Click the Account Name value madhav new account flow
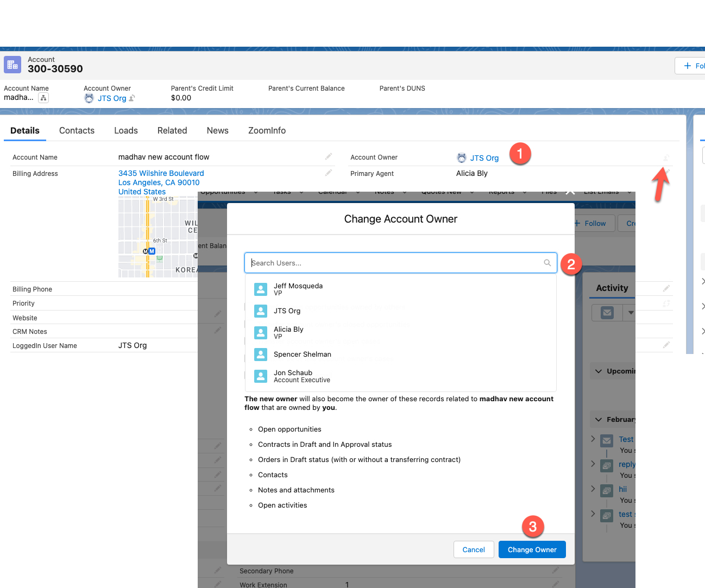Image resolution: width=705 pixels, height=588 pixels. click(163, 157)
